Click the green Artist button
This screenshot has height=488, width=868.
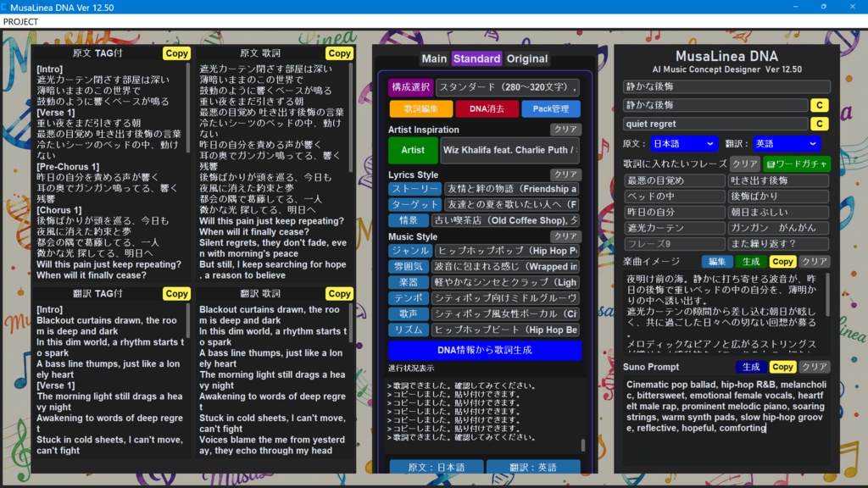[x=413, y=150]
